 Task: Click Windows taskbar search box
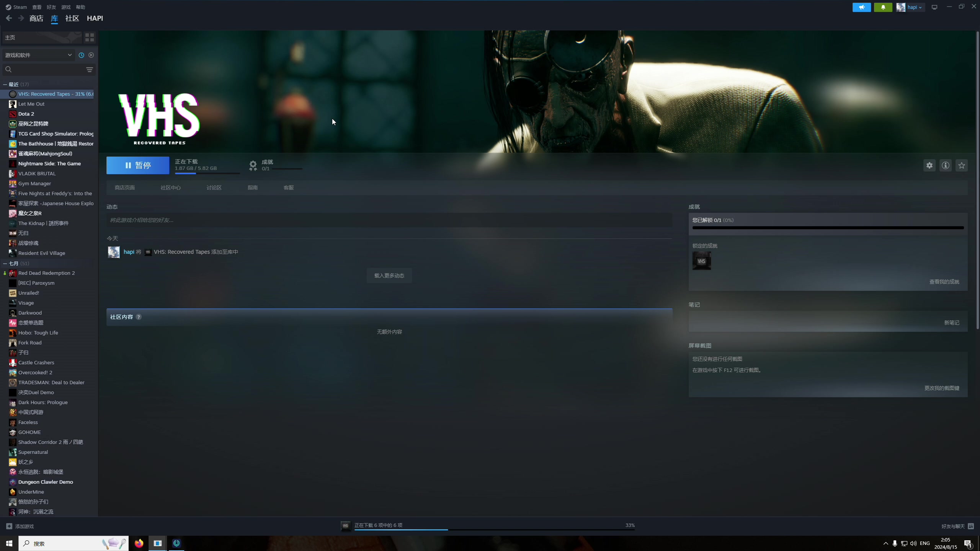click(73, 543)
